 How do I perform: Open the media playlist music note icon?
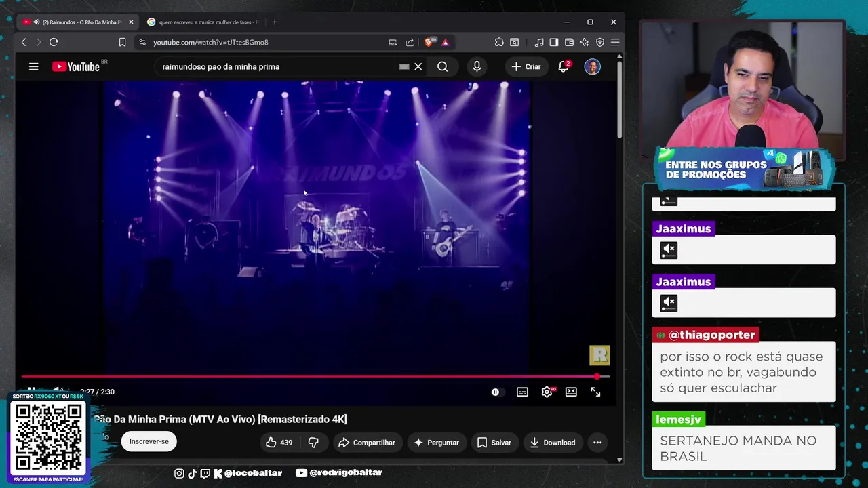click(539, 42)
